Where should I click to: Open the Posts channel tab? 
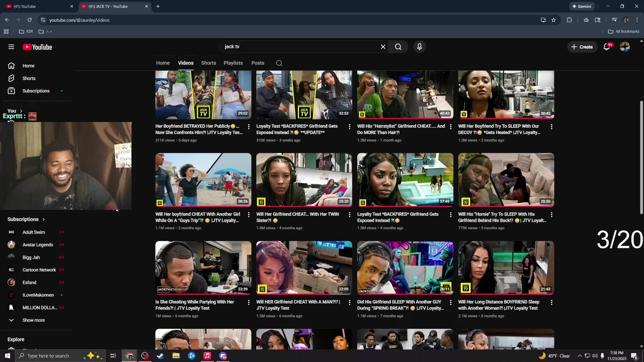(258, 63)
